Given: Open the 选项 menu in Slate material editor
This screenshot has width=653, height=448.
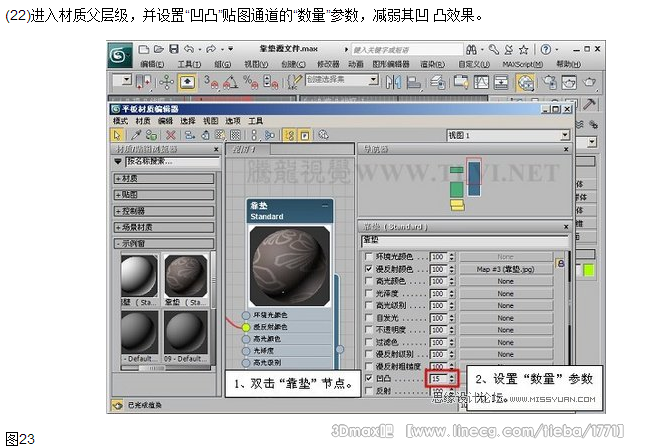Looking at the screenshot, I should coord(233,121).
